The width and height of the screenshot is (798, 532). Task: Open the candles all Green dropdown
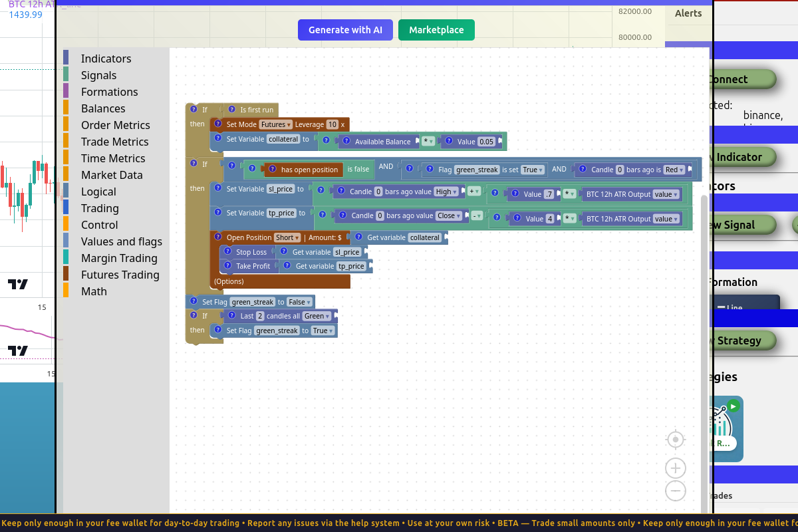click(x=317, y=316)
